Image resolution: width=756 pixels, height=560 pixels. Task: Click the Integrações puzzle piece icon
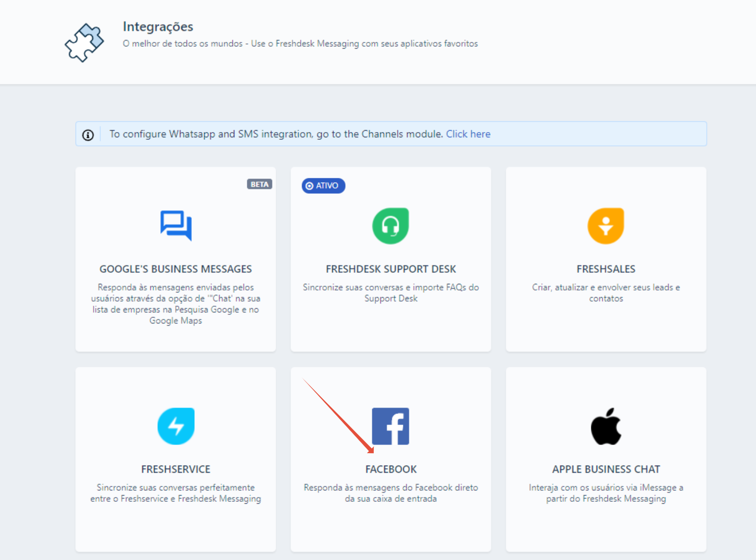point(84,42)
